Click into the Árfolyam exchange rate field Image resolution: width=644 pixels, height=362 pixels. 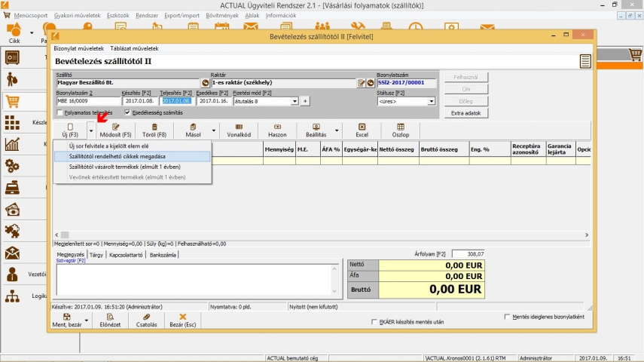tap(467, 254)
